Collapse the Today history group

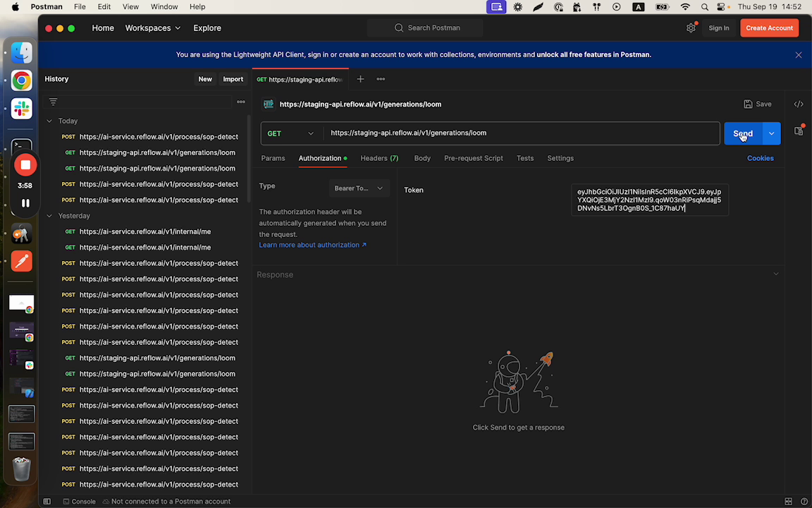tap(49, 121)
